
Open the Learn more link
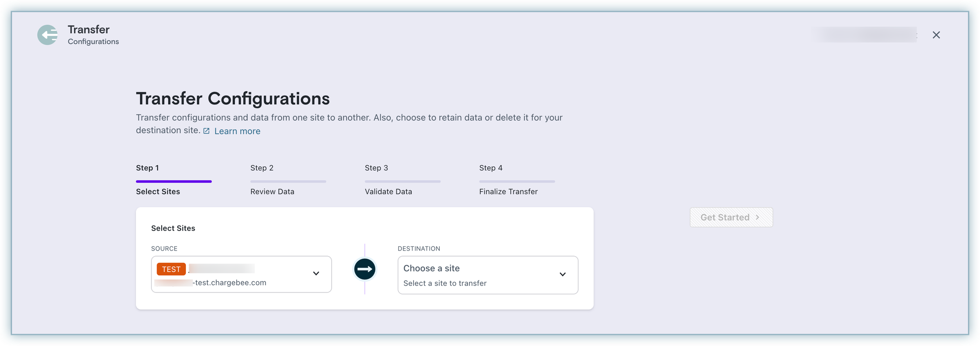click(237, 131)
